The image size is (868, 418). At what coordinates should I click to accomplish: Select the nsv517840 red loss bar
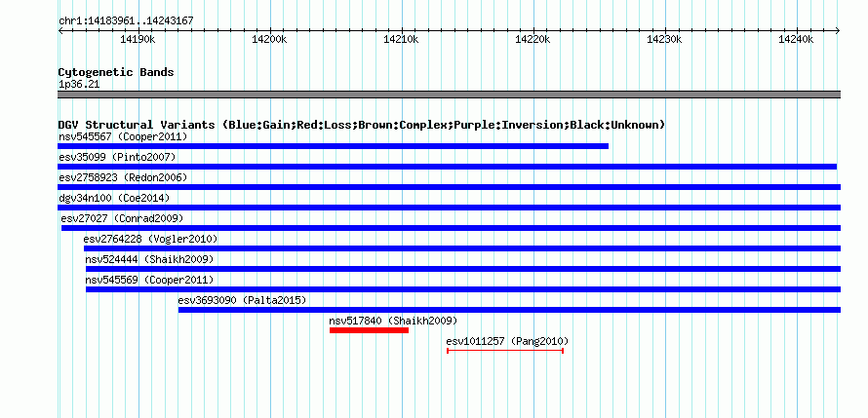click(370, 330)
